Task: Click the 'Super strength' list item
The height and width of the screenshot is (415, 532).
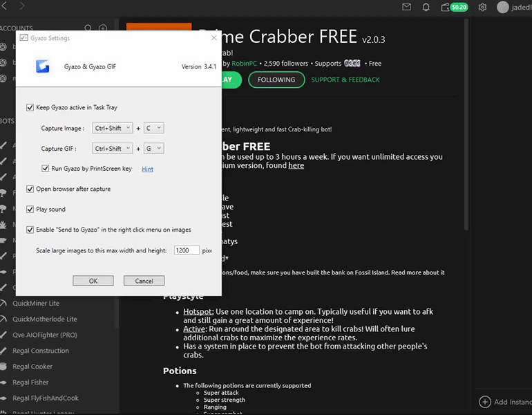Action: (225, 400)
